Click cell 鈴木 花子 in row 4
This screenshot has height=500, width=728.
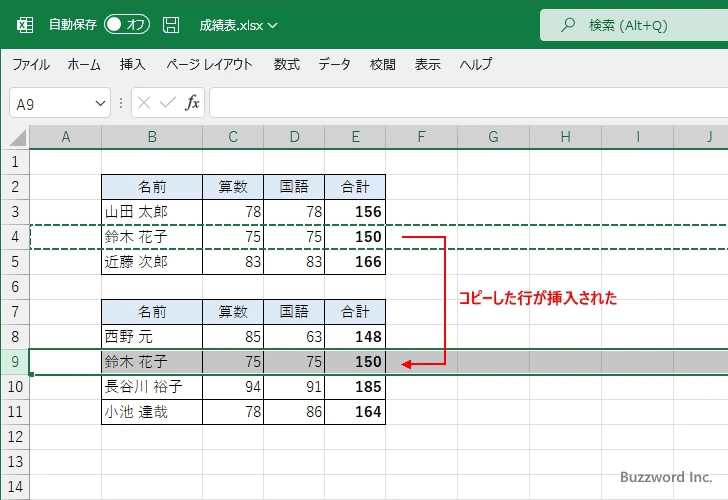[152, 237]
